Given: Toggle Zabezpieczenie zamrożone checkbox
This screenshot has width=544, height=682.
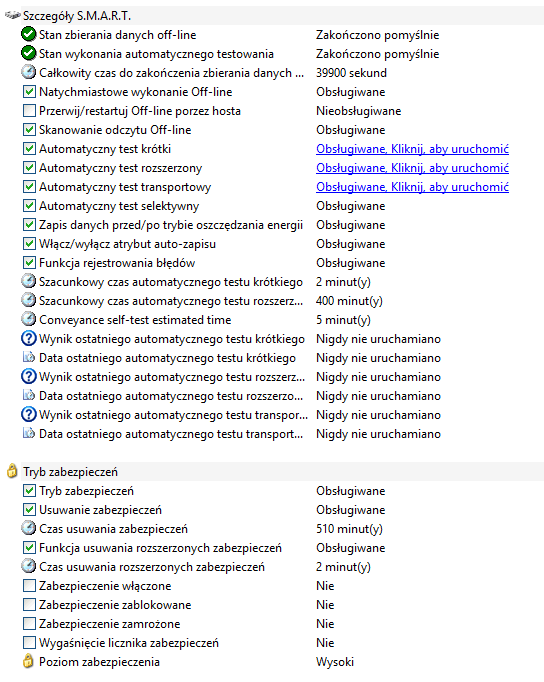Looking at the screenshot, I should pyautogui.click(x=29, y=623).
